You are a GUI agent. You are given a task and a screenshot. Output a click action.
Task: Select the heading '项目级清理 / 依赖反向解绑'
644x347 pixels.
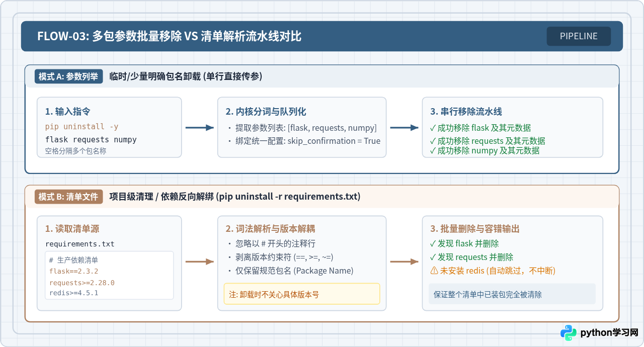162,197
